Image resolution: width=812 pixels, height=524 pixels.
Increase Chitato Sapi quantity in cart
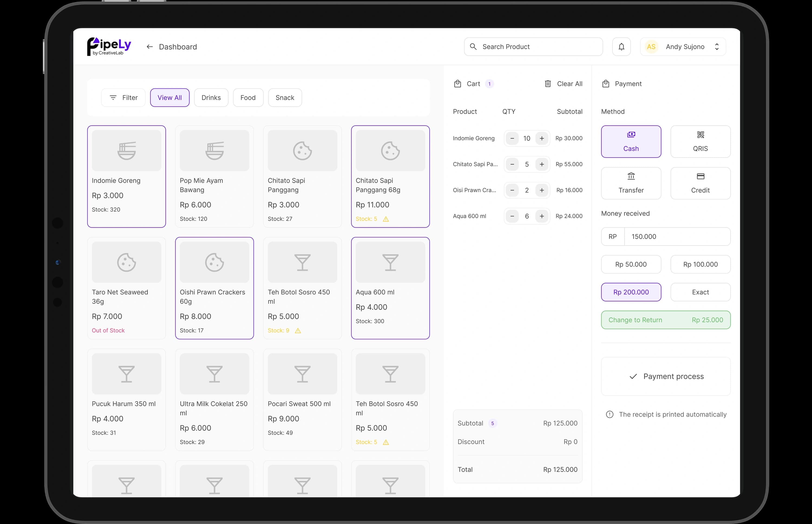pos(542,164)
